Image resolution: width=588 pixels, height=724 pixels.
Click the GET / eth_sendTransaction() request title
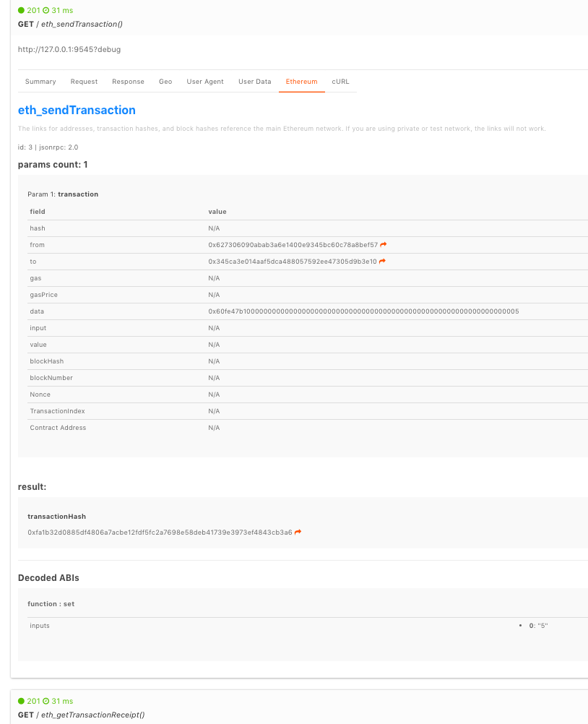(70, 24)
